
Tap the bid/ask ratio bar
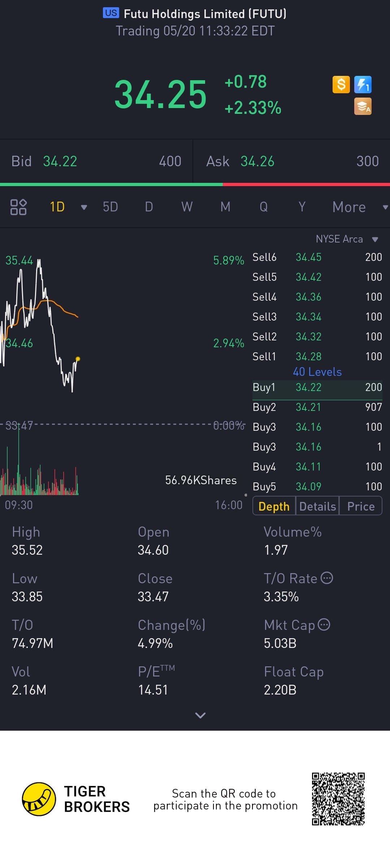[195, 185]
